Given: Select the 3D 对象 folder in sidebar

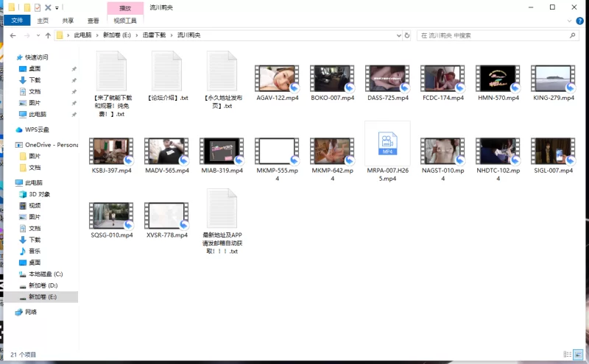Looking at the screenshot, I should (x=39, y=194).
